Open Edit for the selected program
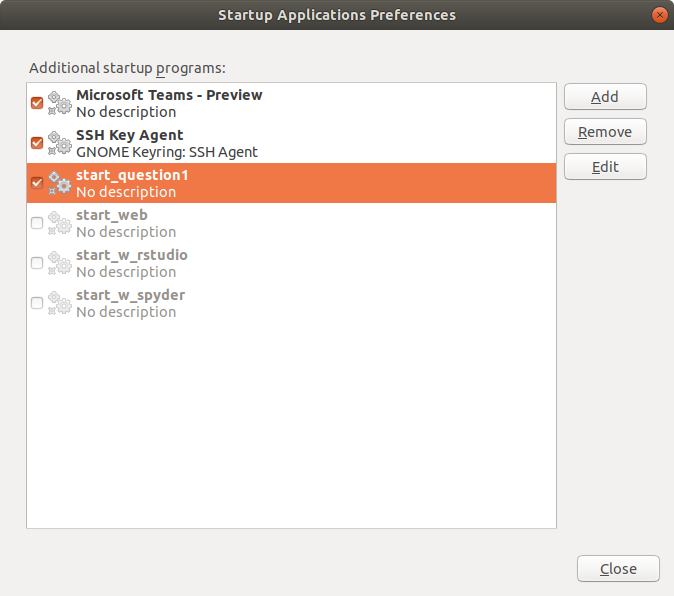Screen dimensions: 674x596 [x=605, y=167]
